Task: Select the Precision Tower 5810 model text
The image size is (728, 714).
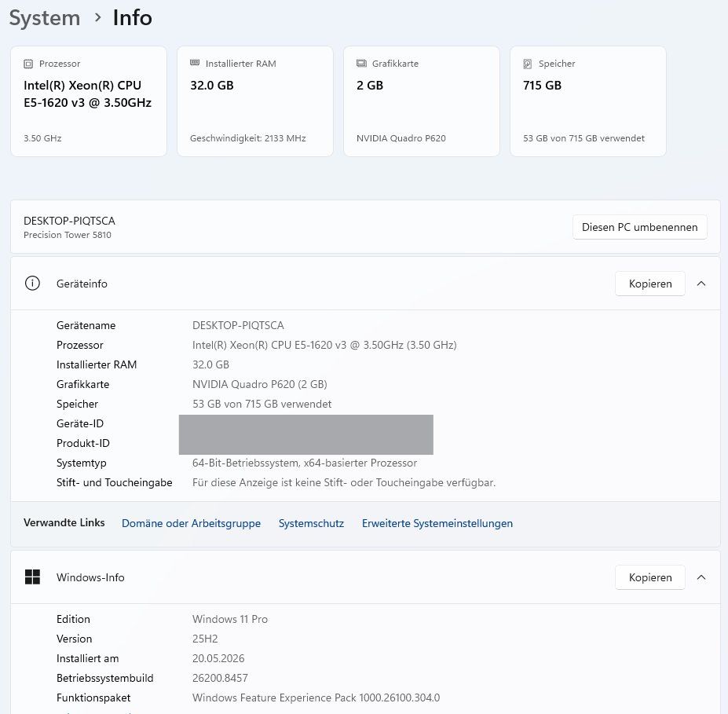Action: point(68,235)
